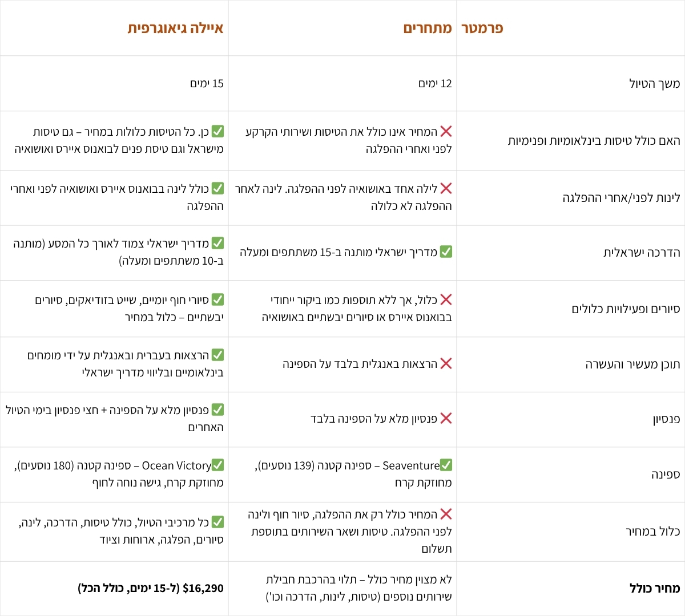This screenshot has height=616, width=685.
Task: Click the פרמטר column header
Action: (482, 28)
